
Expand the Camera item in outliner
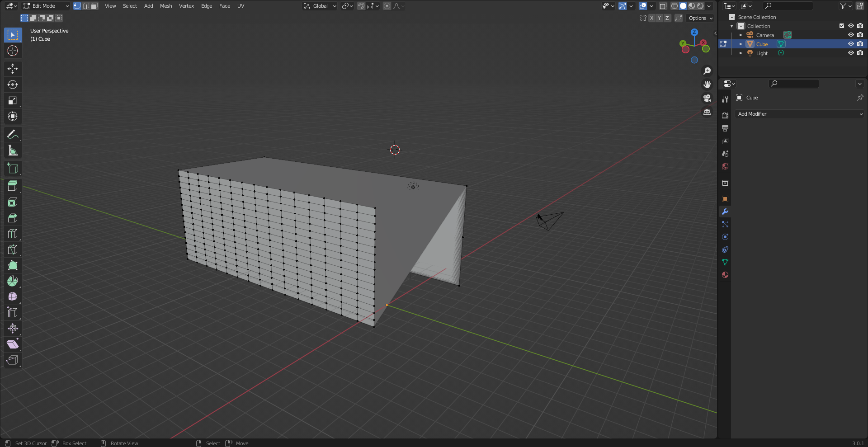741,35
